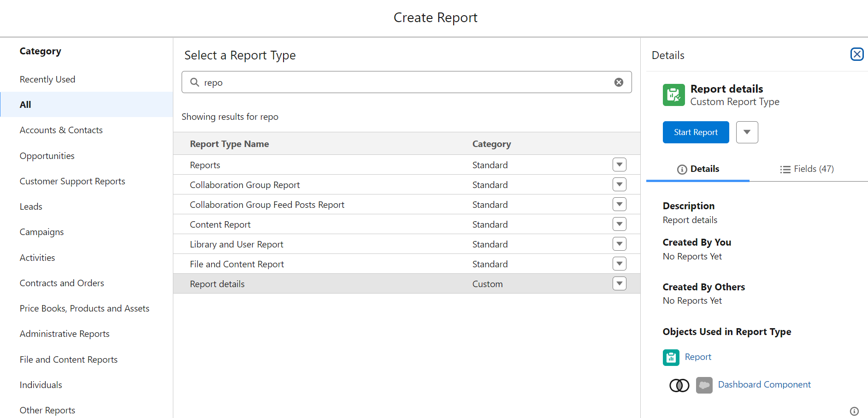Select the File and Content Report row
The width and height of the screenshot is (868, 418).
point(407,264)
